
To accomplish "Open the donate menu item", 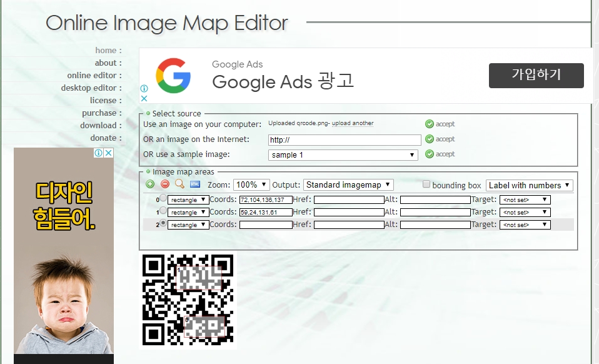I will 106,138.
